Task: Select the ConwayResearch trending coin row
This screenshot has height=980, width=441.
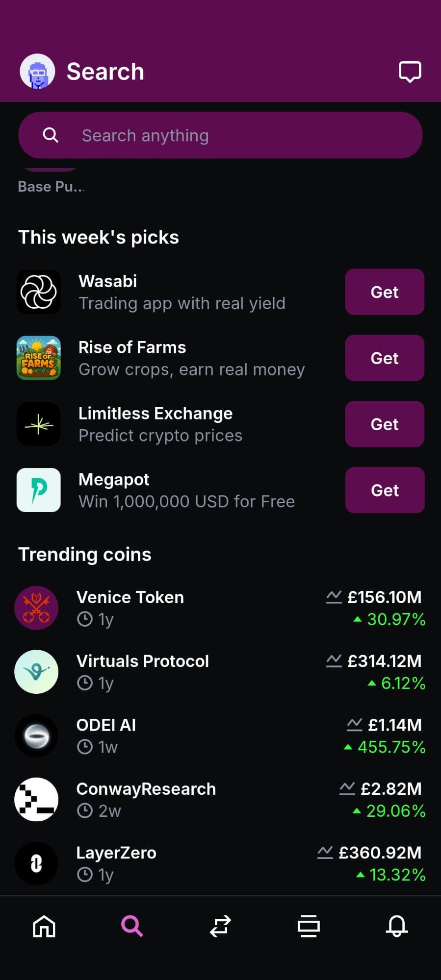Action: tap(220, 800)
